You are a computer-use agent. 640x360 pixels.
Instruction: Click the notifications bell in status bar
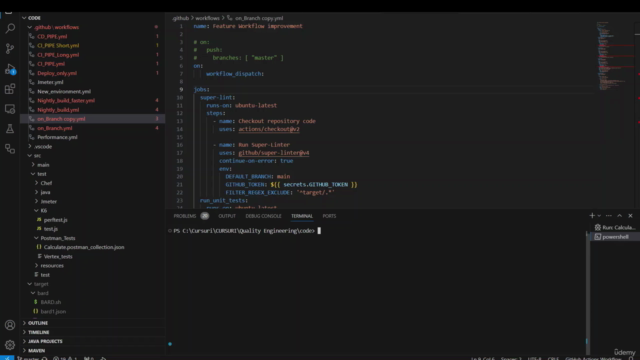[x=631, y=358]
